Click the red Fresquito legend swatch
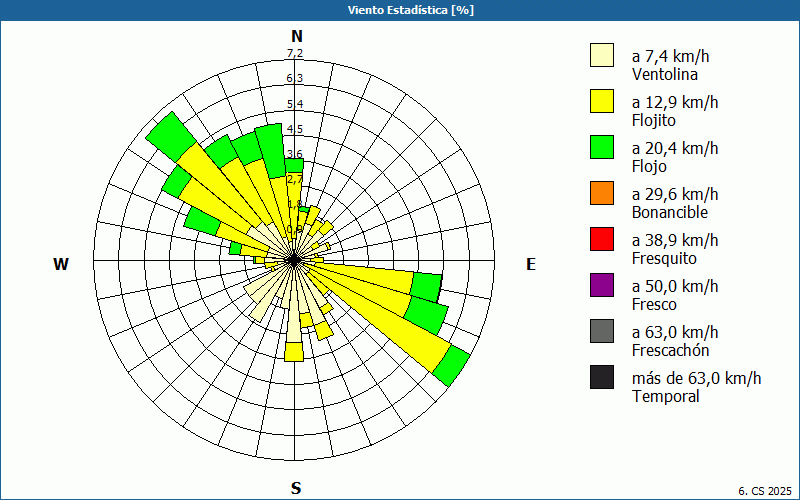Viewport: 800px width, 500px height. [x=602, y=239]
